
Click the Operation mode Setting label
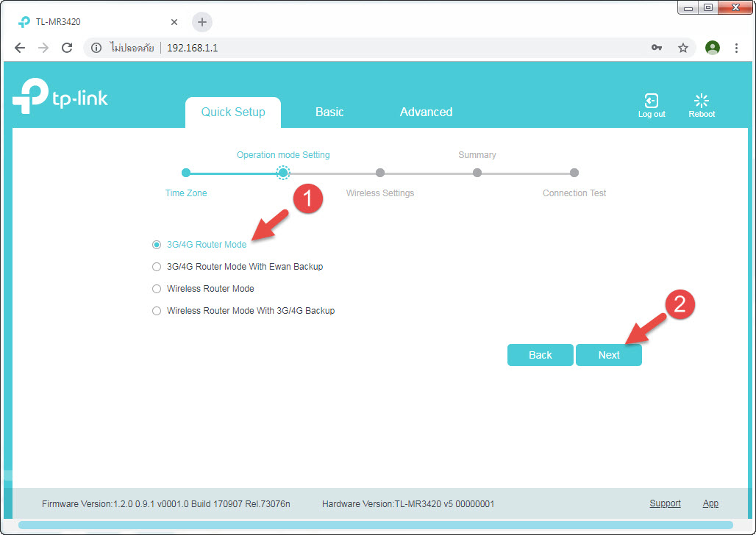click(x=283, y=155)
